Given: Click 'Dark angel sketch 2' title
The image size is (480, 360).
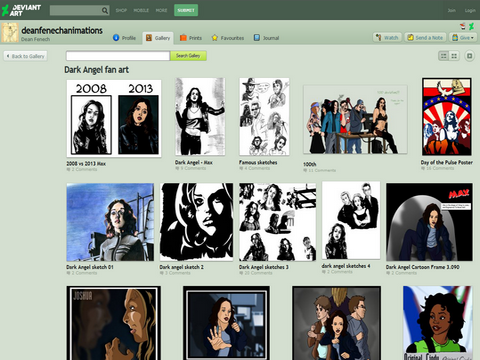Looking at the screenshot, I should 182,267.
